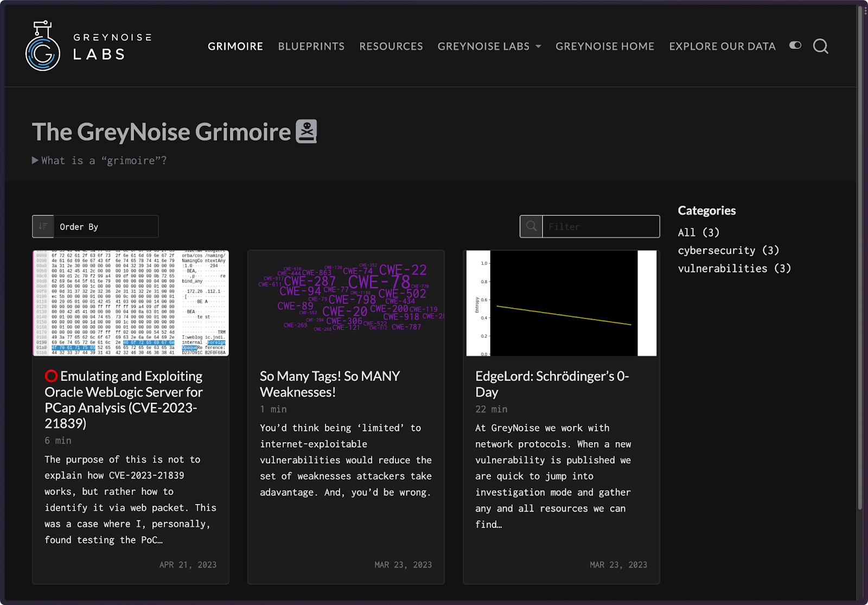Click the summary starting "You'd think being 'limited'"
868x605 pixels.
coord(346,460)
